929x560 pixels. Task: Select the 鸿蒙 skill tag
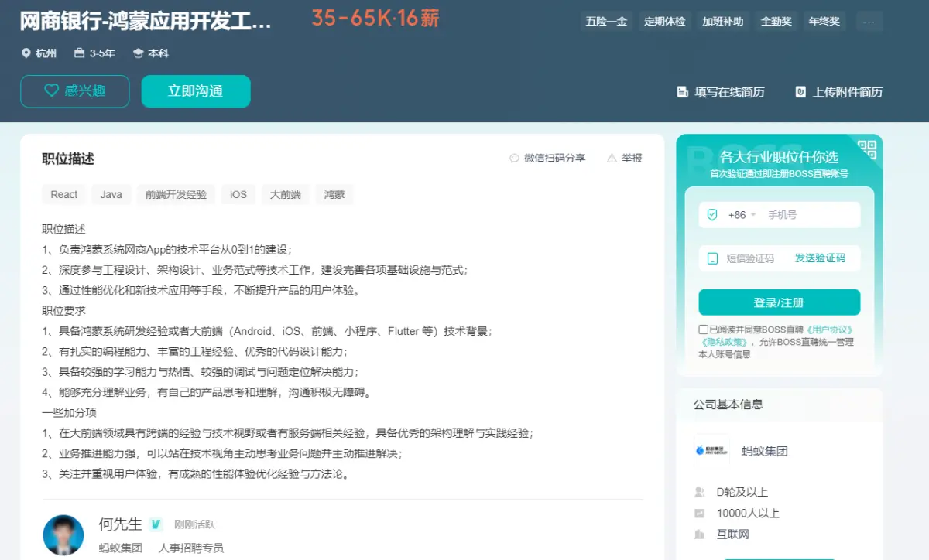[334, 194]
